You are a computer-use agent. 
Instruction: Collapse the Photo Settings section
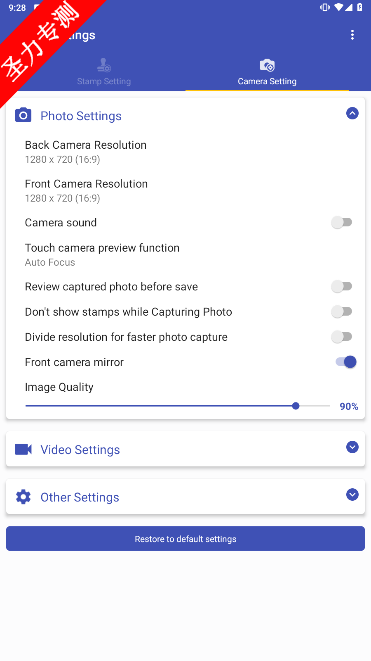pos(352,113)
